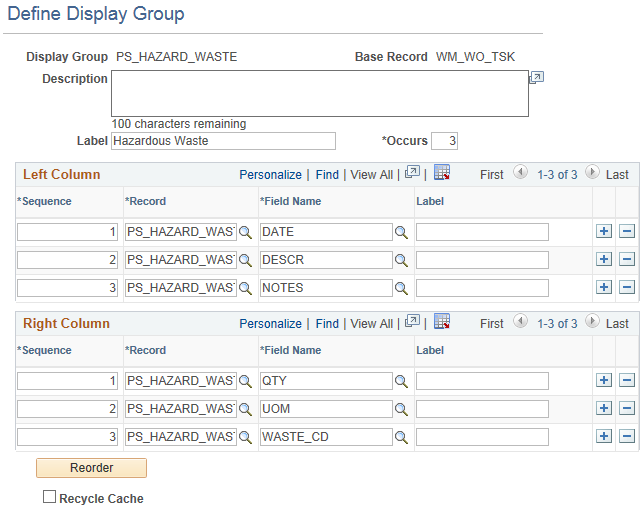Show previous row in Left Column

point(520,172)
